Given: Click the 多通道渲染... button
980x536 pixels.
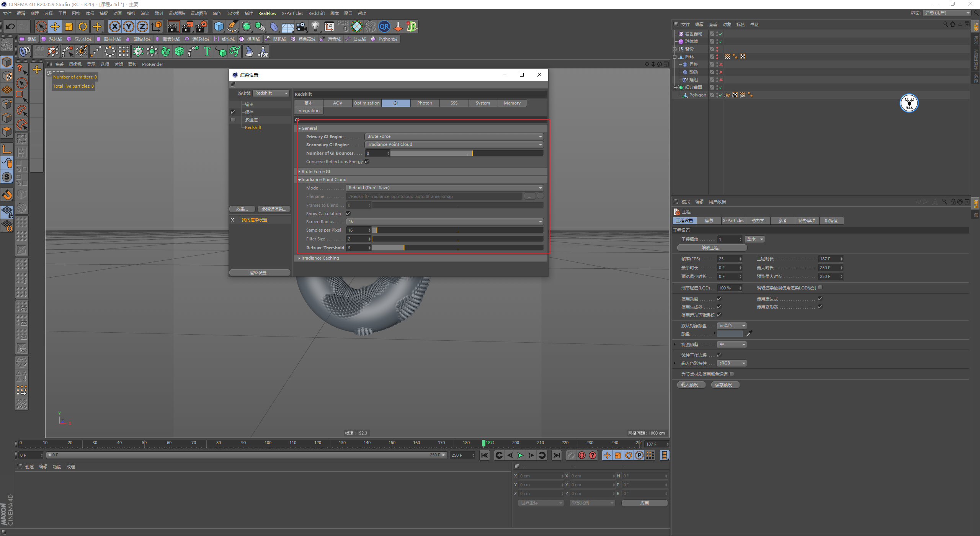Looking at the screenshot, I should [274, 209].
